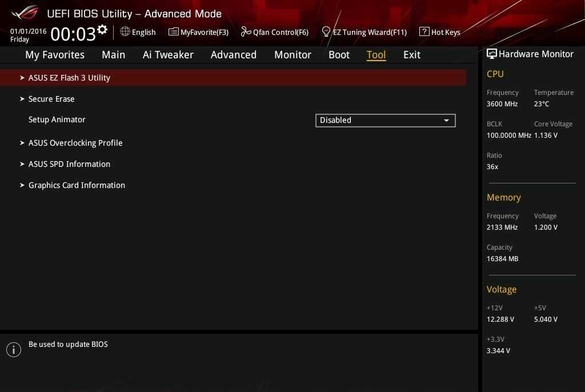Open the Boot tab

point(339,55)
